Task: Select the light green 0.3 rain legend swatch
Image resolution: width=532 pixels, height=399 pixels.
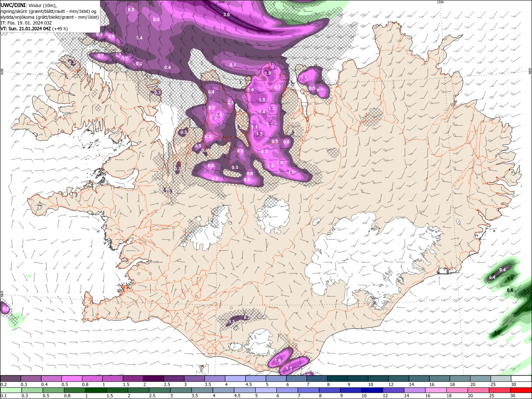Action: click(32, 390)
